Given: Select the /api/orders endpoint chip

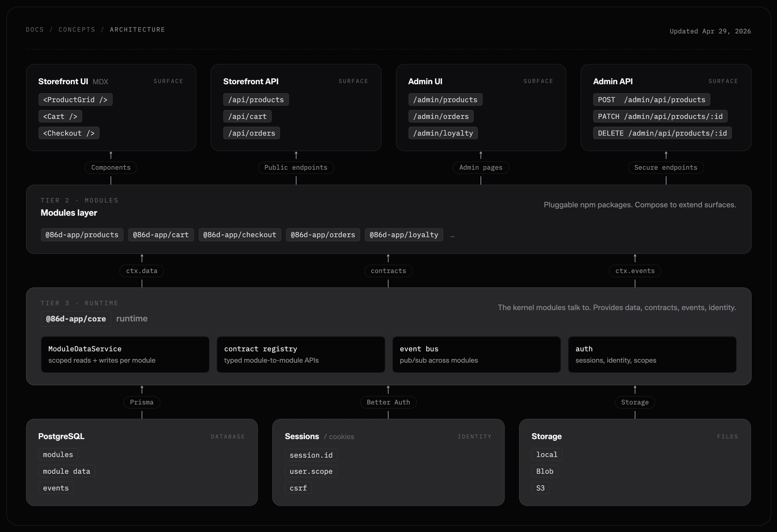Looking at the screenshot, I should click(251, 133).
